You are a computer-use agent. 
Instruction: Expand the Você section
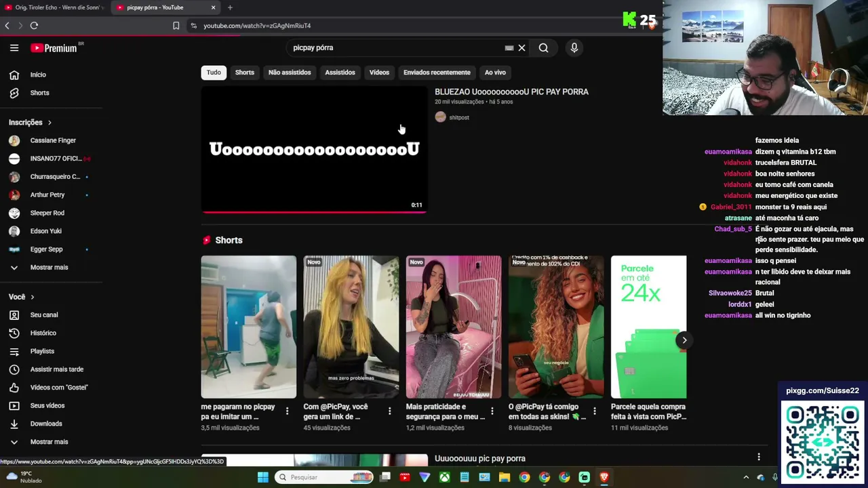[22, 297]
